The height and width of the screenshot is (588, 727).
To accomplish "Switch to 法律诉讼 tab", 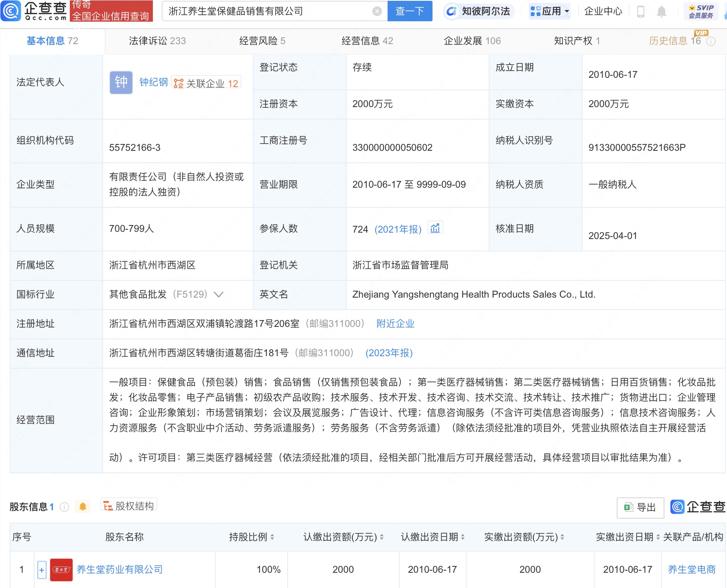I will point(157,41).
